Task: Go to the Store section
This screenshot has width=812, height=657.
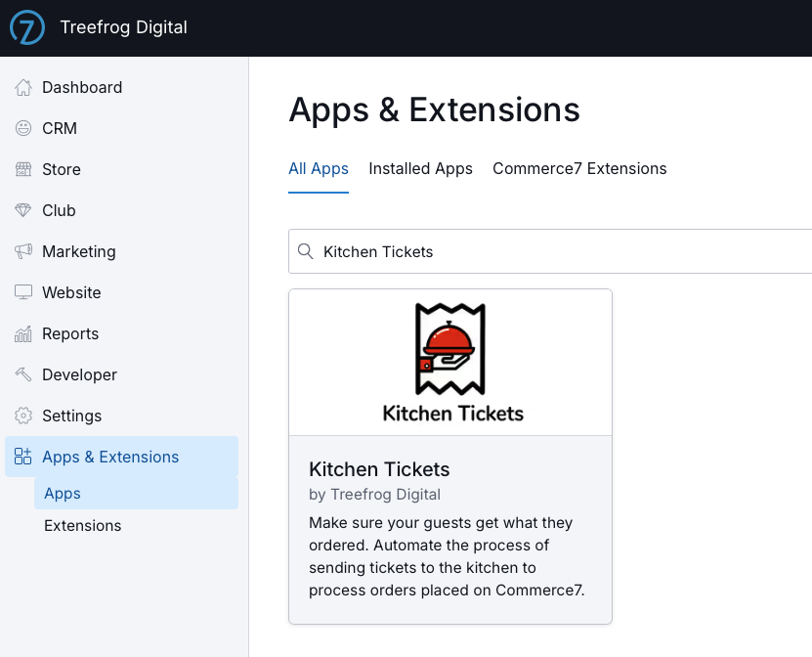Action: pos(122,169)
